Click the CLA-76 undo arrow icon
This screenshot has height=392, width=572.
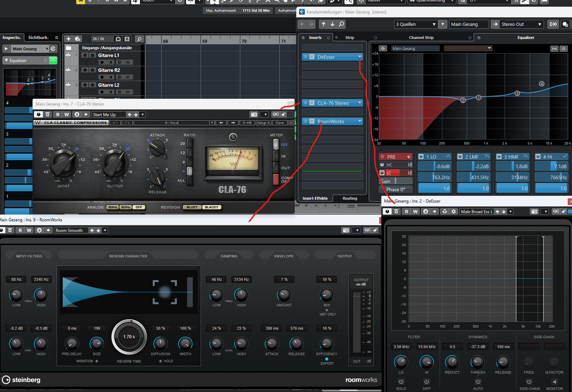pos(115,123)
